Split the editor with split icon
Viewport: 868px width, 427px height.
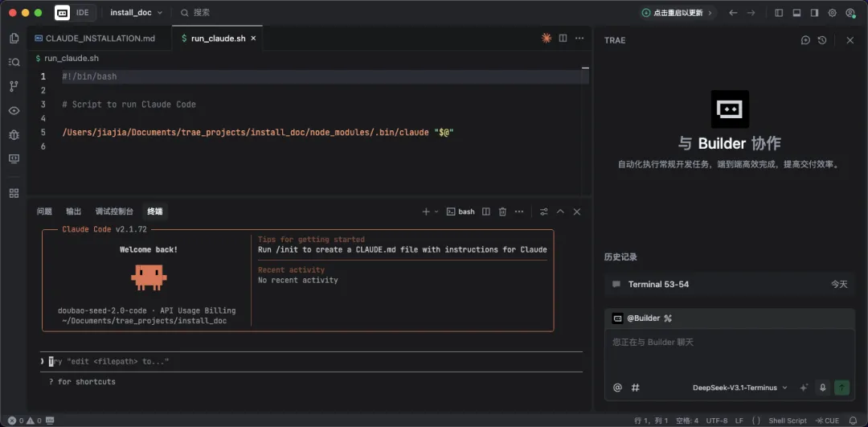pos(563,39)
